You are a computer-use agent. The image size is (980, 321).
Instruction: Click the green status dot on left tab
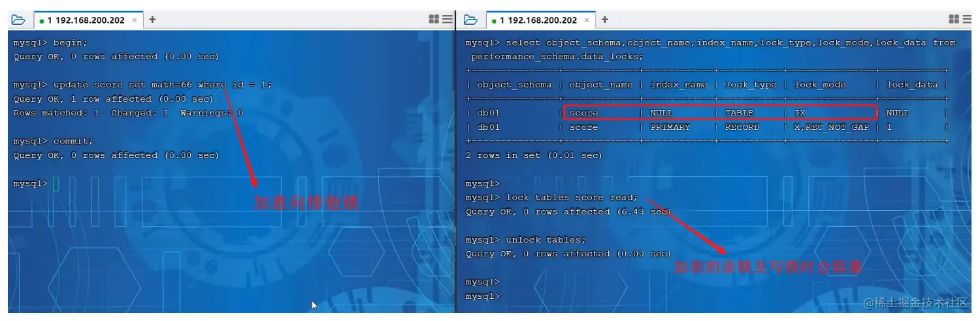[42, 21]
